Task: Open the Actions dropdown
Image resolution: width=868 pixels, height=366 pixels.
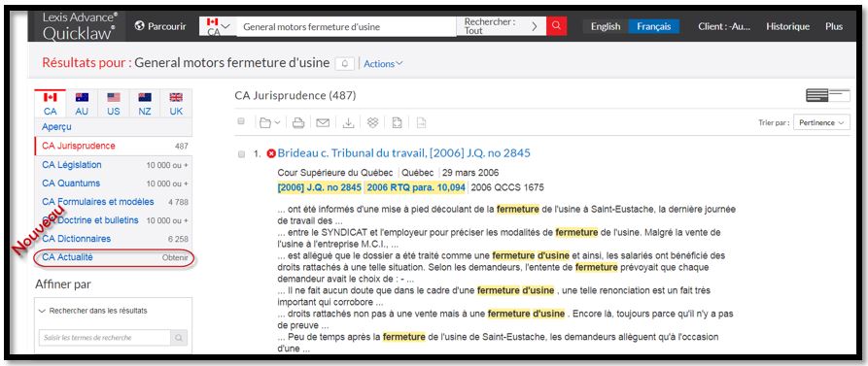Action: click(x=383, y=63)
